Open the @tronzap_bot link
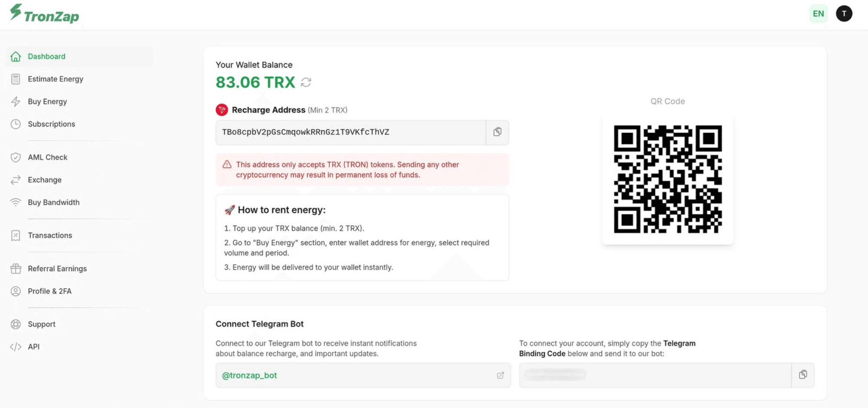The width and height of the screenshot is (868, 408). pyautogui.click(x=249, y=375)
